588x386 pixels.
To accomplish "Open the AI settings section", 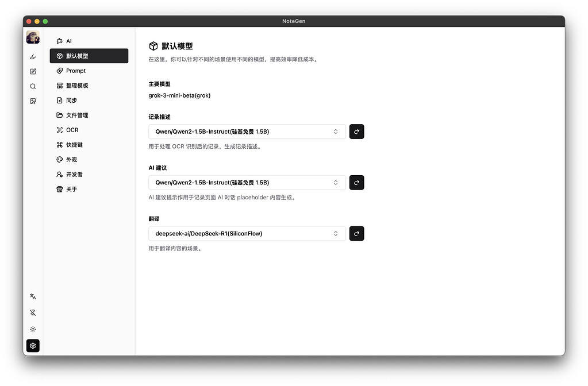I will [89, 41].
